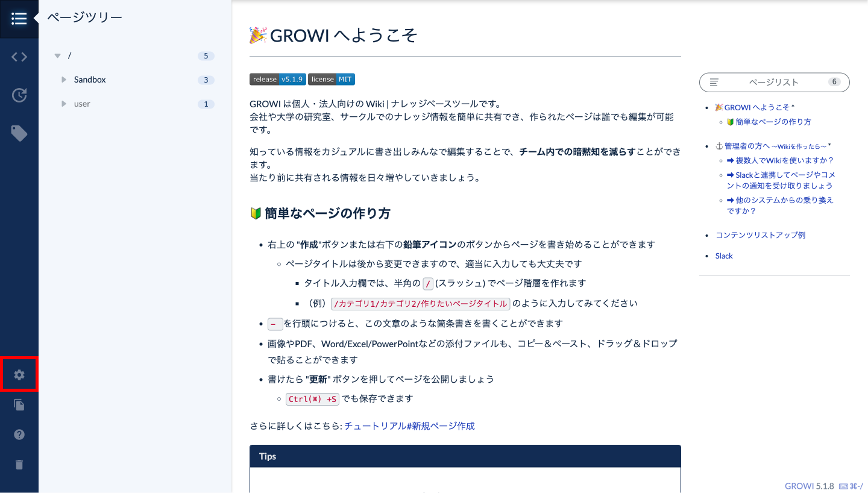Open the ページリスト button
868x493 pixels.
point(774,82)
